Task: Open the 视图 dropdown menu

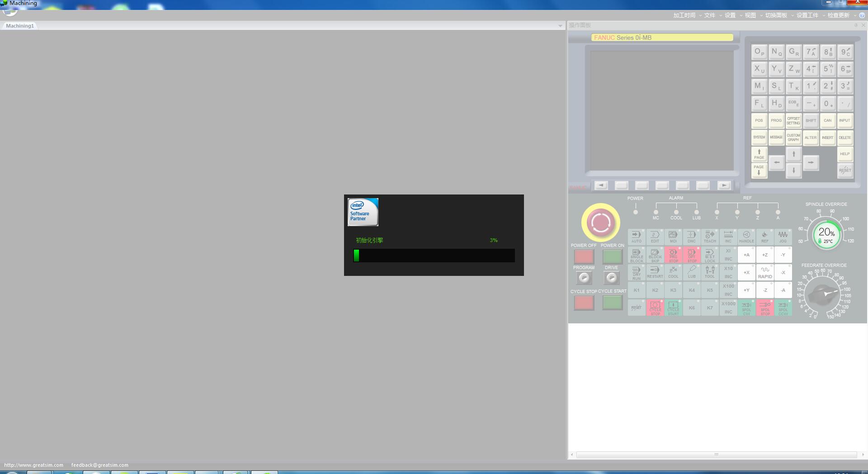Action: click(x=754, y=15)
